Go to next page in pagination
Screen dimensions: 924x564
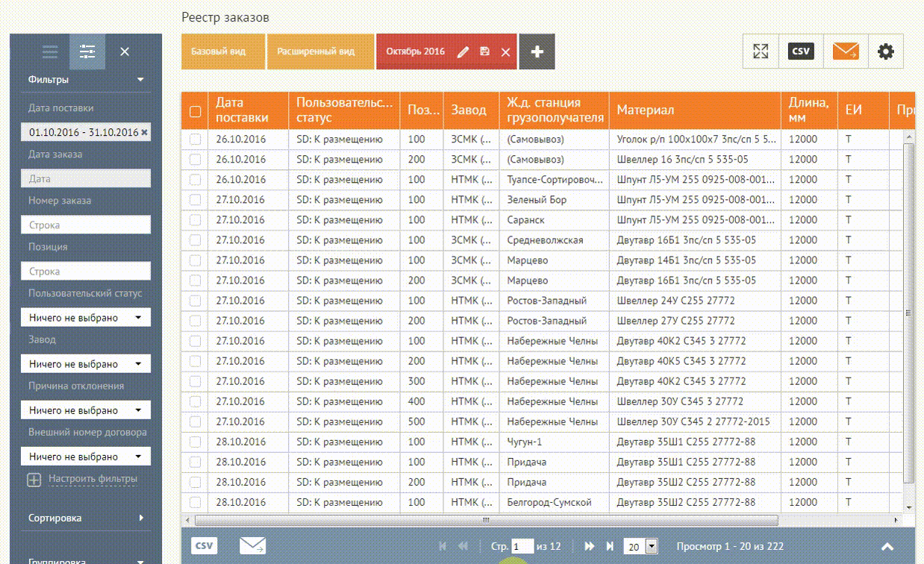[x=590, y=546]
